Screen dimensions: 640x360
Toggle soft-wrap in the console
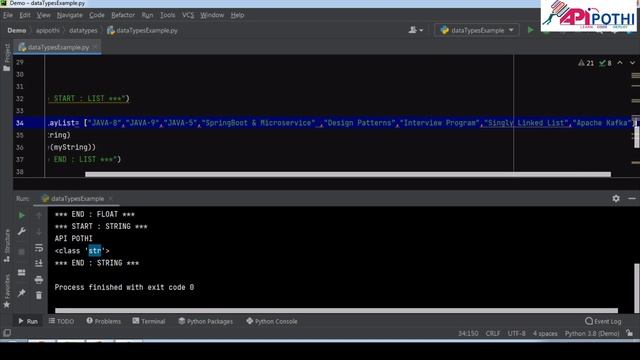coord(39,247)
